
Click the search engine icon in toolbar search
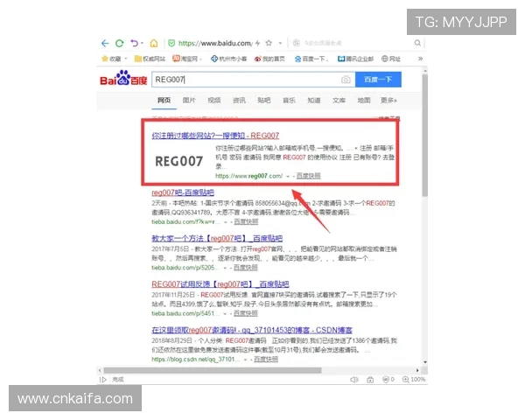pyautogui.click(x=297, y=43)
